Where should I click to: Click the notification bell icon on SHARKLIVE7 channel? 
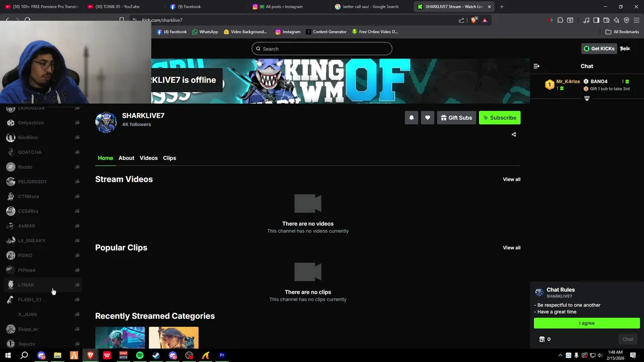(x=411, y=118)
